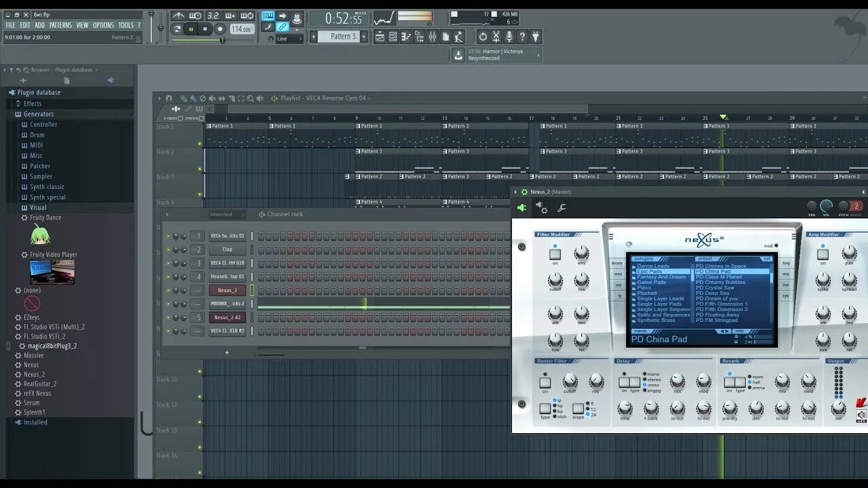The width and height of the screenshot is (868, 488).
Task: Open the ADD menu
Action: (x=40, y=25)
